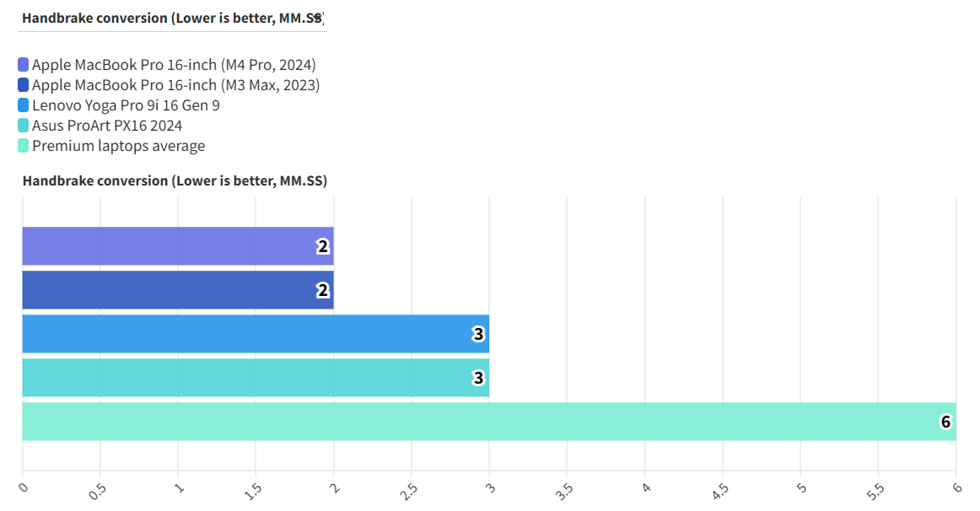Toggle Premium laptops average legend label

(x=118, y=146)
